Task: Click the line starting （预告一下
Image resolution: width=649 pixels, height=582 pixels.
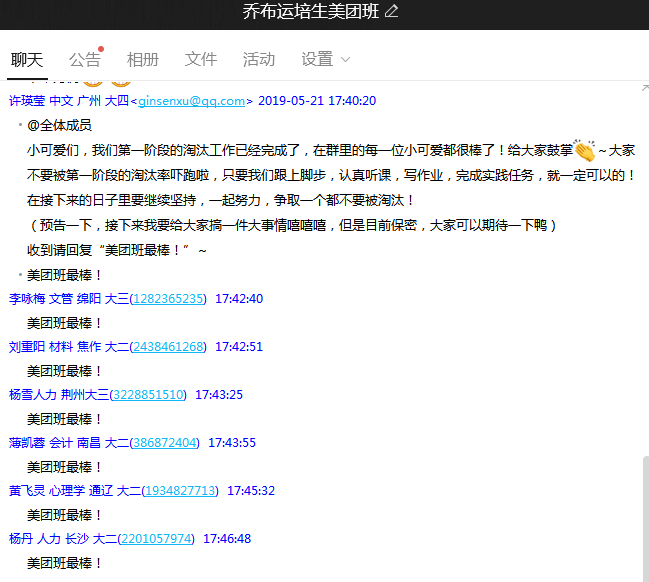Action: (x=294, y=225)
